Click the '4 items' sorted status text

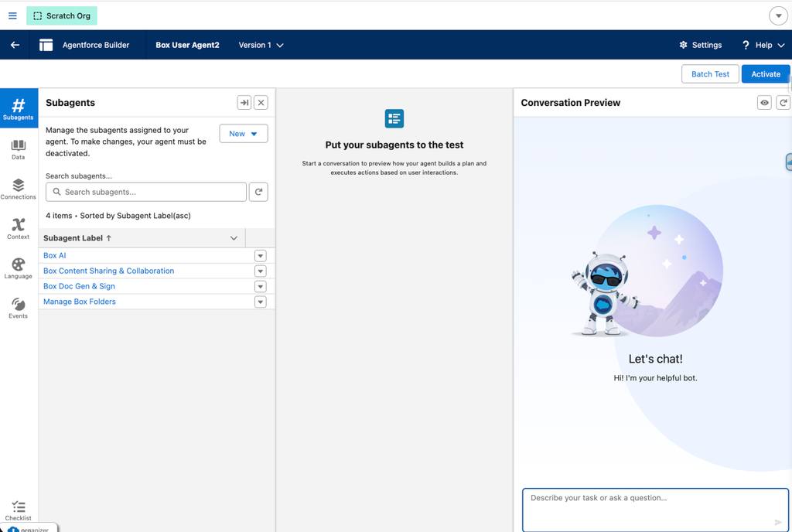pyautogui.click(x=118, y=216)
